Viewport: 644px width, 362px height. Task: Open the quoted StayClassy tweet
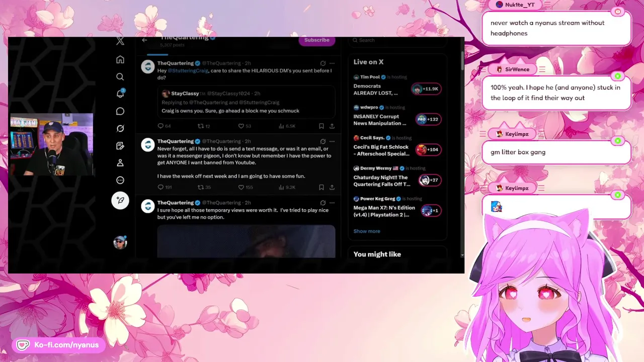(246, 102)
